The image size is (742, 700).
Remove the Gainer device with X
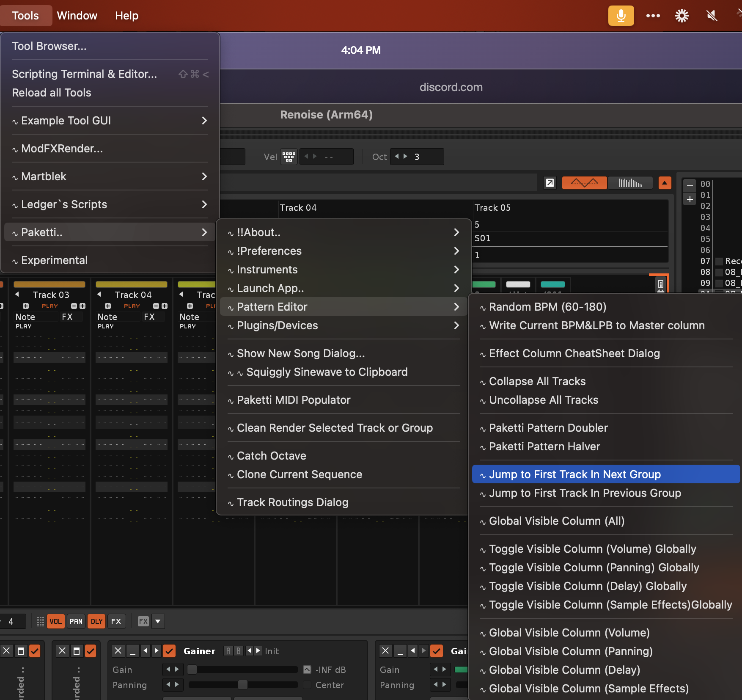tap(118, 650)
